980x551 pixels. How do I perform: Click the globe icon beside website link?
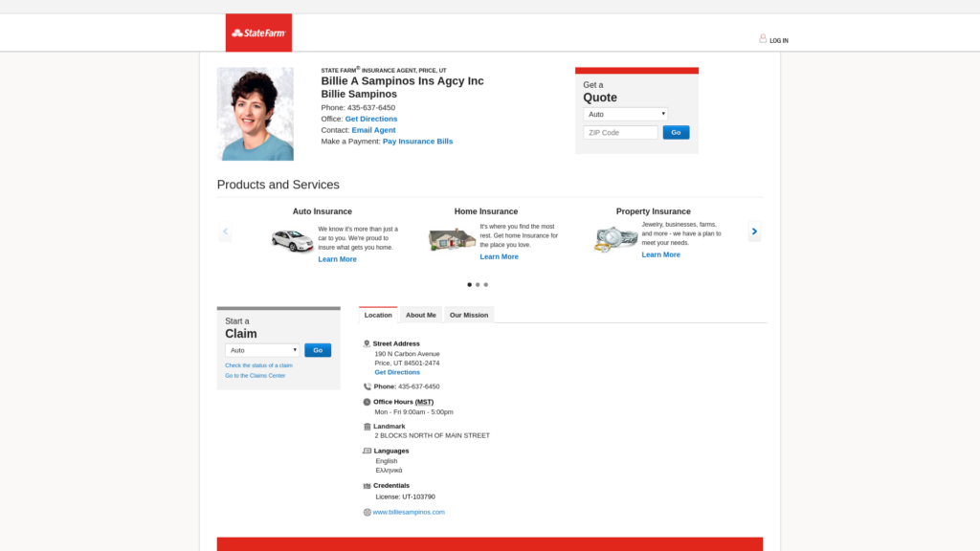point(367,513)
